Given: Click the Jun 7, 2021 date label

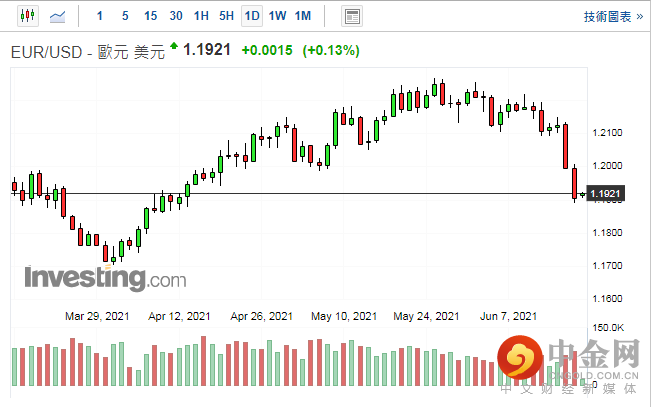Looking at the screenshot, I should point(508,316).
